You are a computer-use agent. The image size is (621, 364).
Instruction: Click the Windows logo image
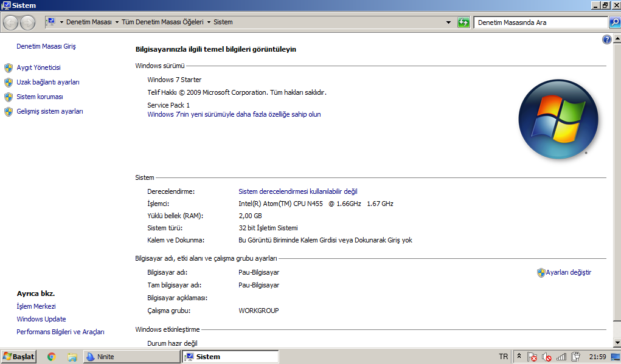558,119
